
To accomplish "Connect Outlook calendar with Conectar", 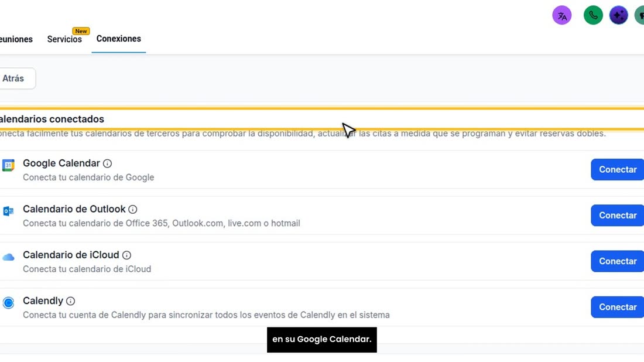I will [x=617, y=216].
